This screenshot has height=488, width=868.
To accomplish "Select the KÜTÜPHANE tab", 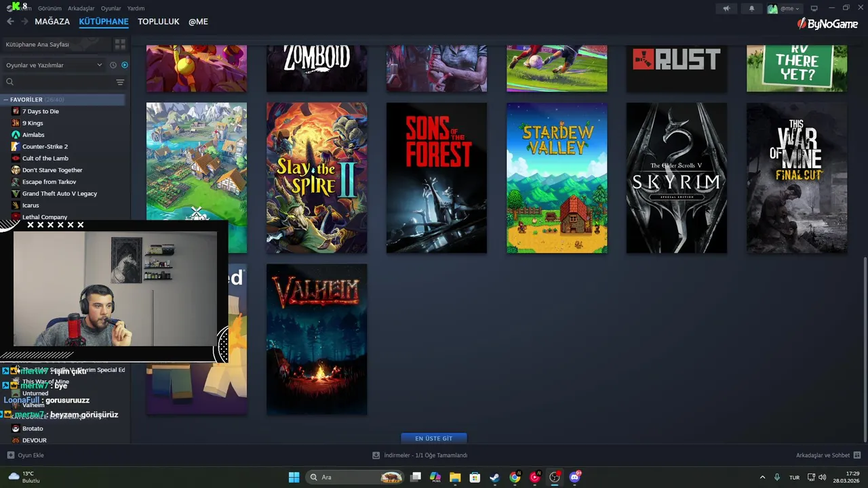I will point(104,22).
